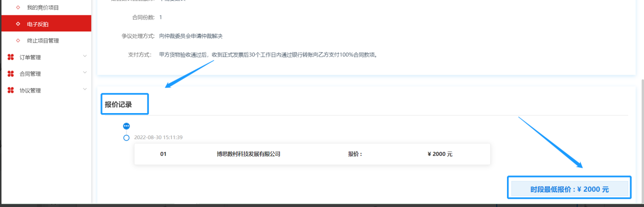Click the diamond icon beside 我的竞价项目

[x=18, y=7]
